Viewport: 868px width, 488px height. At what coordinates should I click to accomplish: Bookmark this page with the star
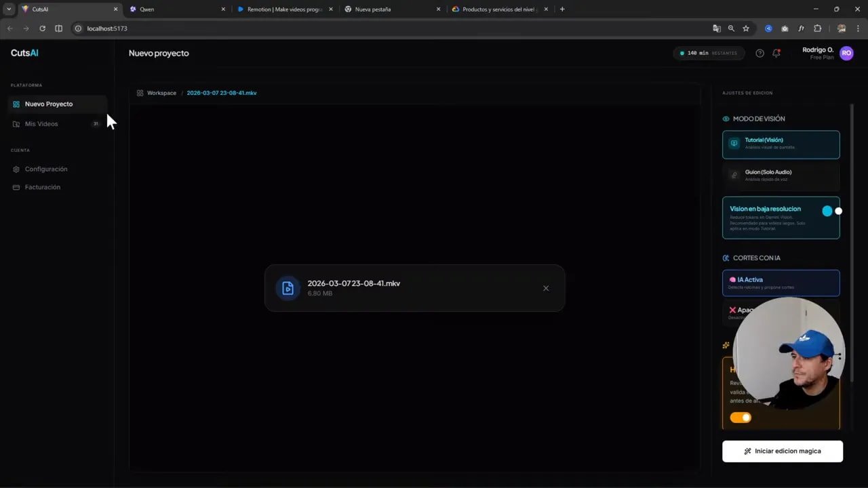746,28
